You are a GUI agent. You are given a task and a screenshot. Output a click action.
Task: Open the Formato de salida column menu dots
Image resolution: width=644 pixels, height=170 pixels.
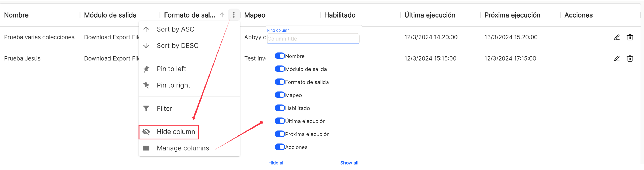(234, 15)
